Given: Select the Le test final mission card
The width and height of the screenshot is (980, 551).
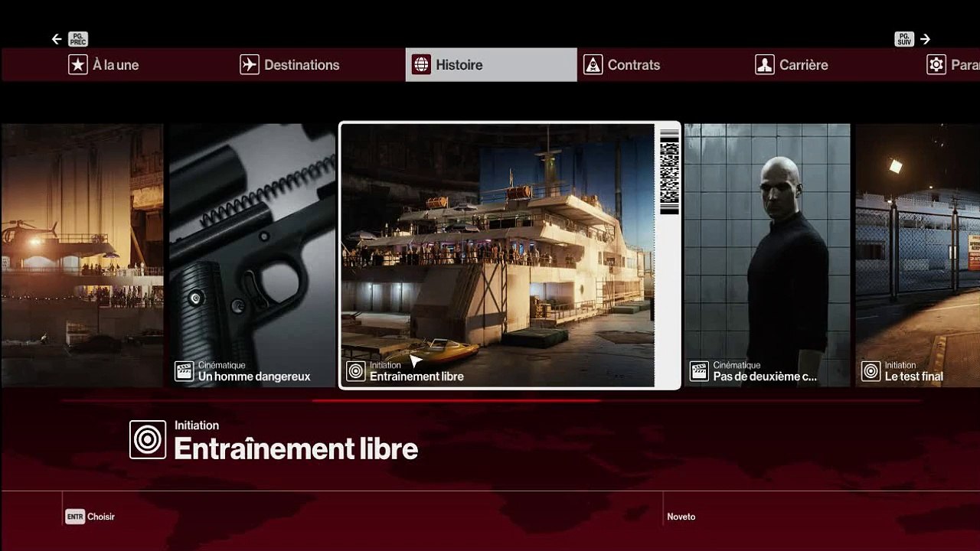Looking at the screenshot, I should click(x=918, y=255).
